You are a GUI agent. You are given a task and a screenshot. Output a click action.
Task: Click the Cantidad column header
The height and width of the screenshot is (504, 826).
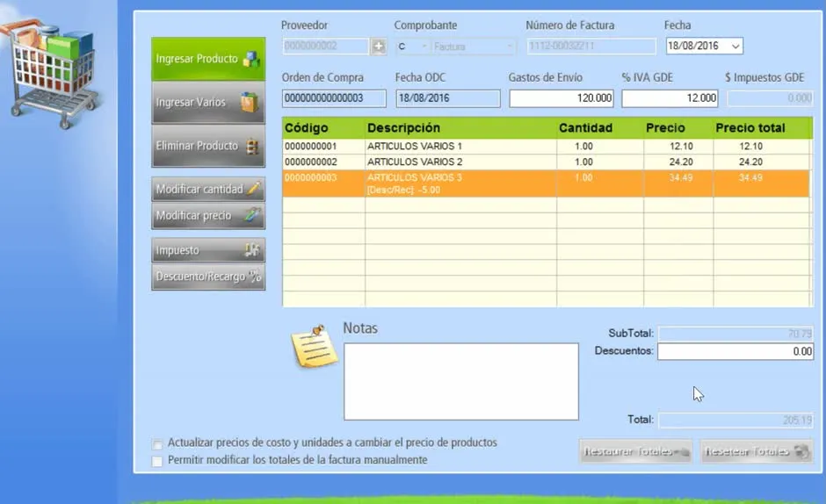click(x=600, y=128)
